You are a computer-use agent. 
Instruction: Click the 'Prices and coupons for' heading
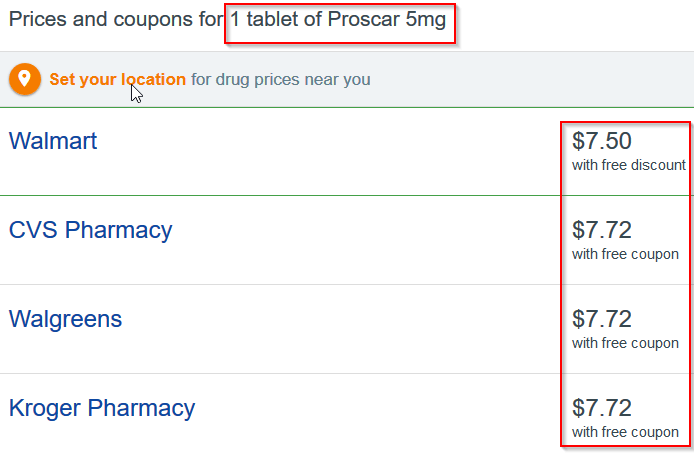(116, 20)
